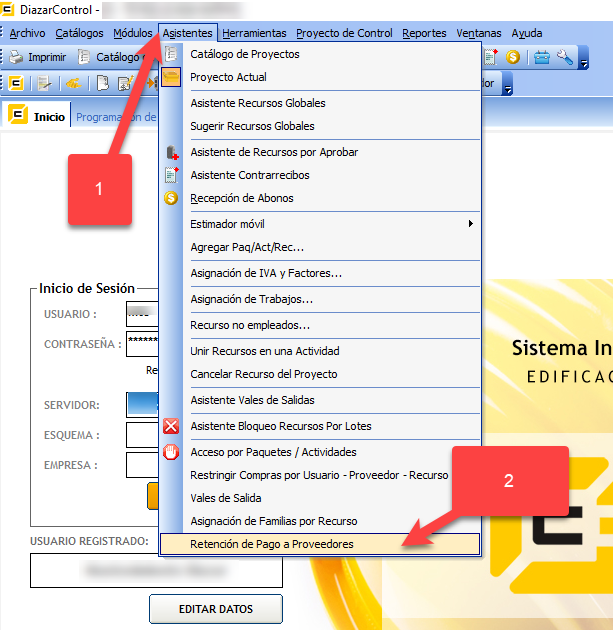Click the ESQUEMA input field
The height and width of the screenshot is (630, 613).
click(142, 435)
